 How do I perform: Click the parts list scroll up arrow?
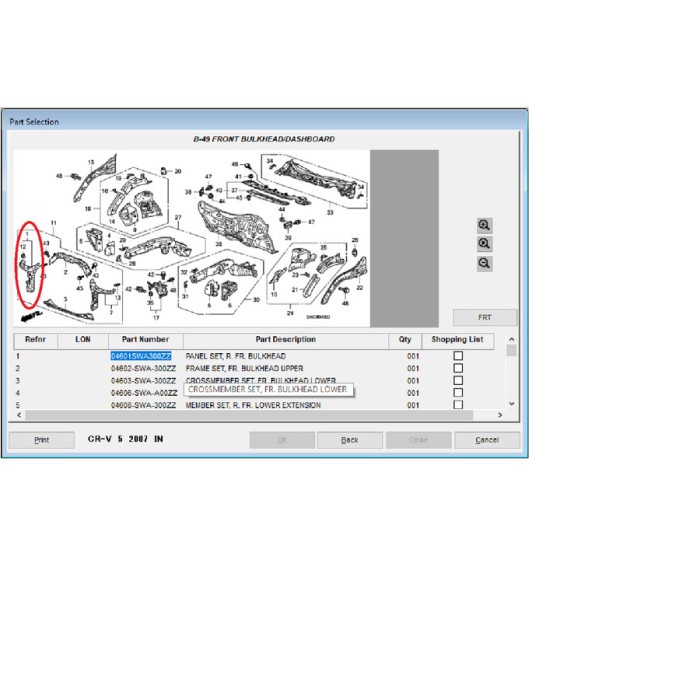[512, 339]
